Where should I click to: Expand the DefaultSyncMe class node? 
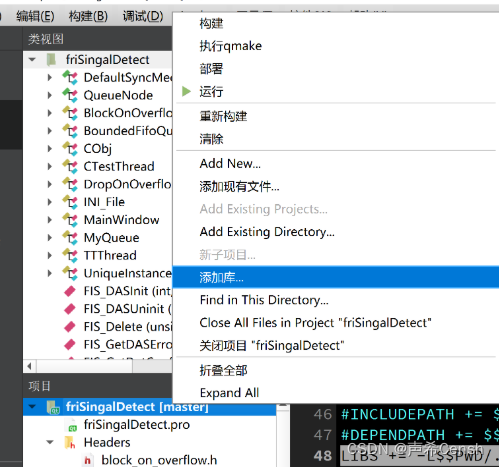coord(50,77)
